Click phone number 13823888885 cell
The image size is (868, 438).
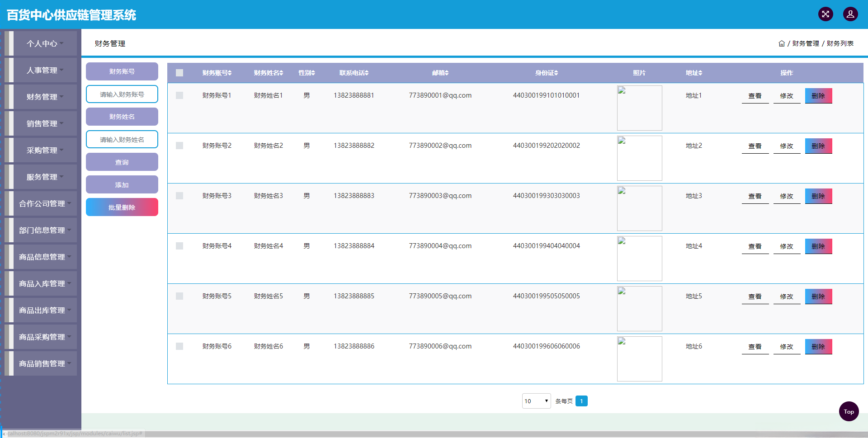coord(354,296)
